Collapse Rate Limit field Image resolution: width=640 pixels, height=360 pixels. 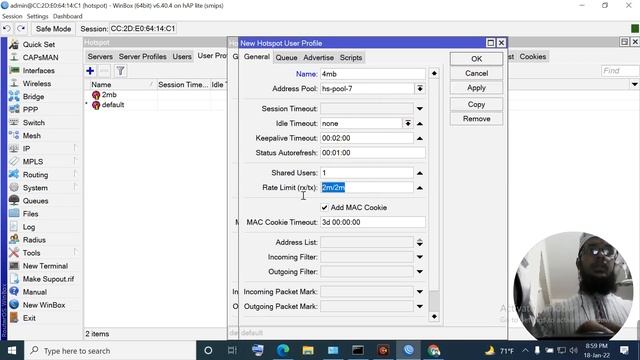tap(420, 188)
